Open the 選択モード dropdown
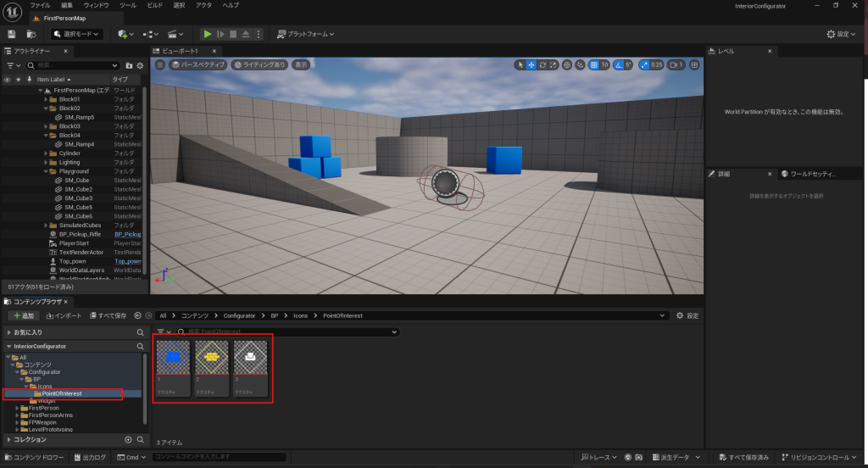The height and width of the screenshot is (468, 868). pyautogui.click(x=77, y=34)
